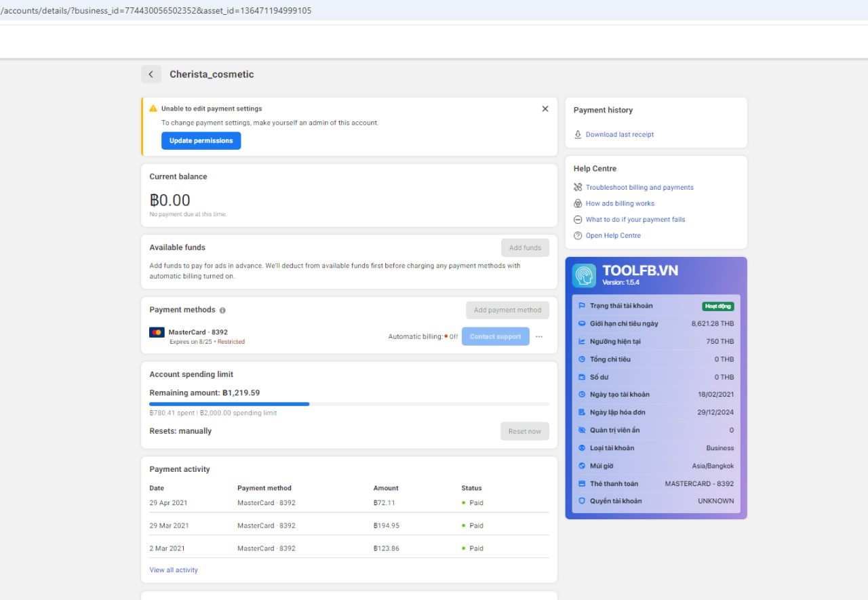Image resolution: width=868 pixels, height=600 pixels.
Task: Click Add payment method button
Action: coord(507,310)
